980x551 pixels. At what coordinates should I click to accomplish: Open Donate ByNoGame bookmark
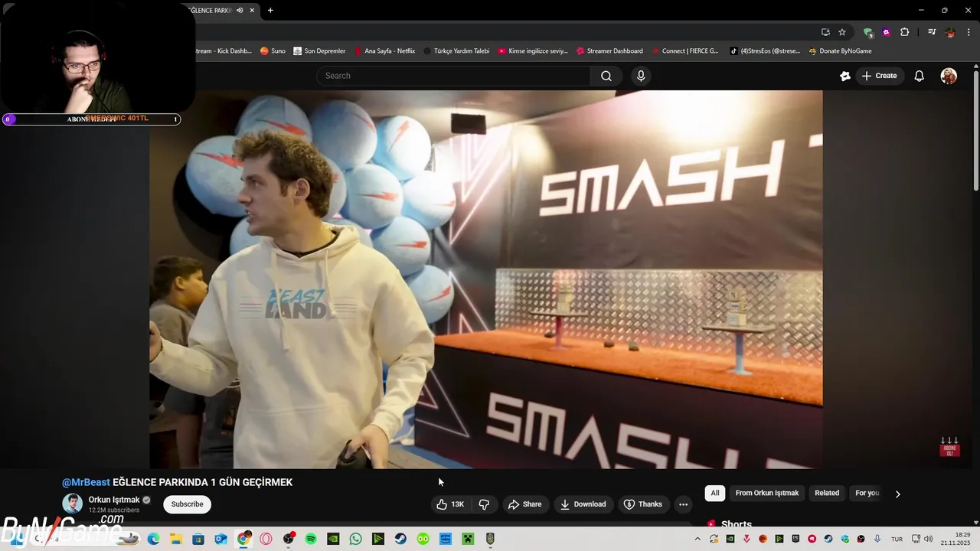pyautogui.click(x=840, y=51)
